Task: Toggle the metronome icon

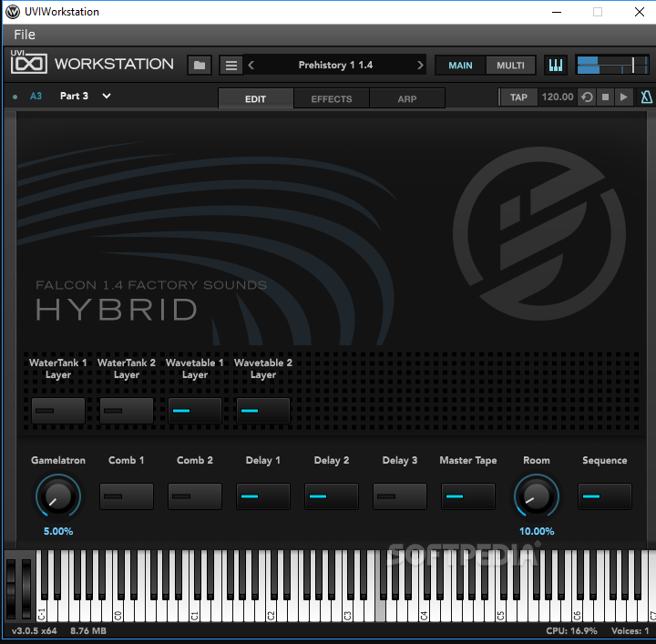Action: [646, 97]
